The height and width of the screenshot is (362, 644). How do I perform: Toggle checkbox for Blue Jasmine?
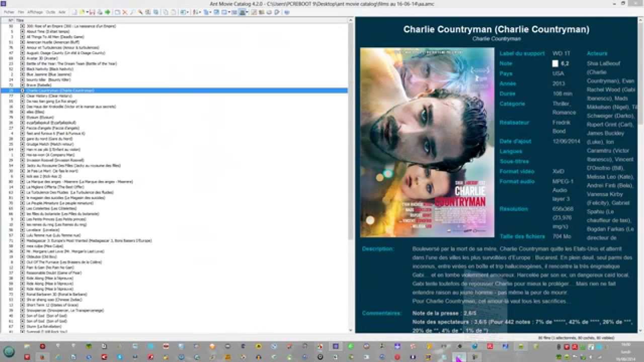[x=23, y=74]
